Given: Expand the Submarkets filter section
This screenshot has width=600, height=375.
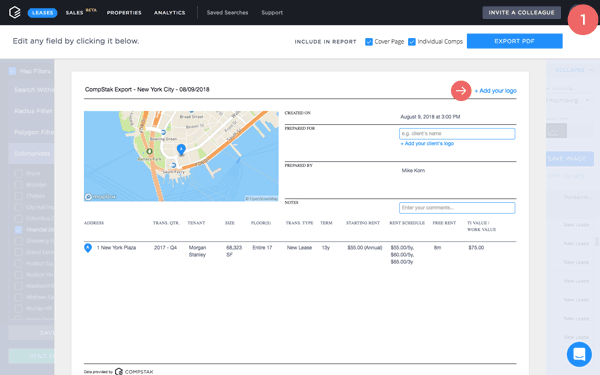Looking at the screenshot, I should pyautogui.click(x=31, y=153).
